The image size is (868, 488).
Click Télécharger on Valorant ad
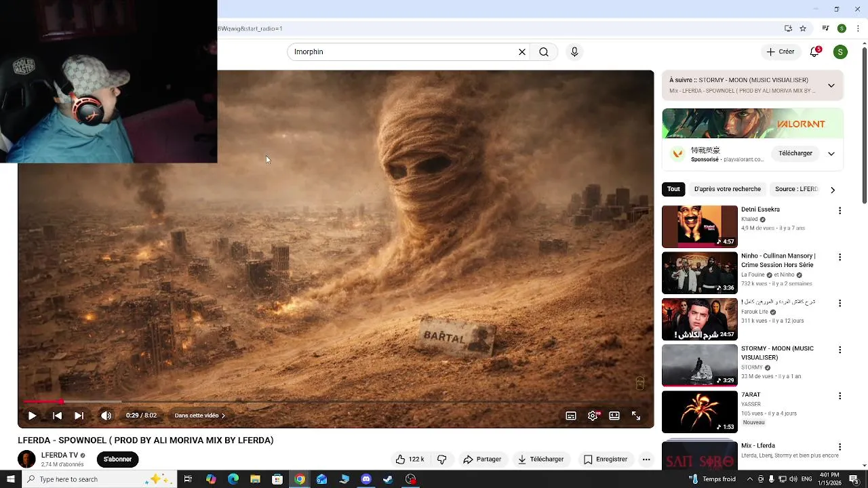pos(795,153)
